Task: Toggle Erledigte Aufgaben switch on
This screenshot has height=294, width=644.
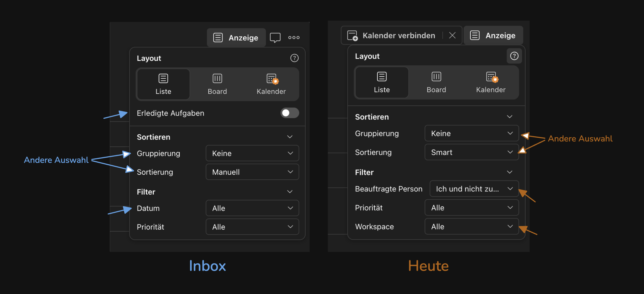Action: (x=289, y=113)
